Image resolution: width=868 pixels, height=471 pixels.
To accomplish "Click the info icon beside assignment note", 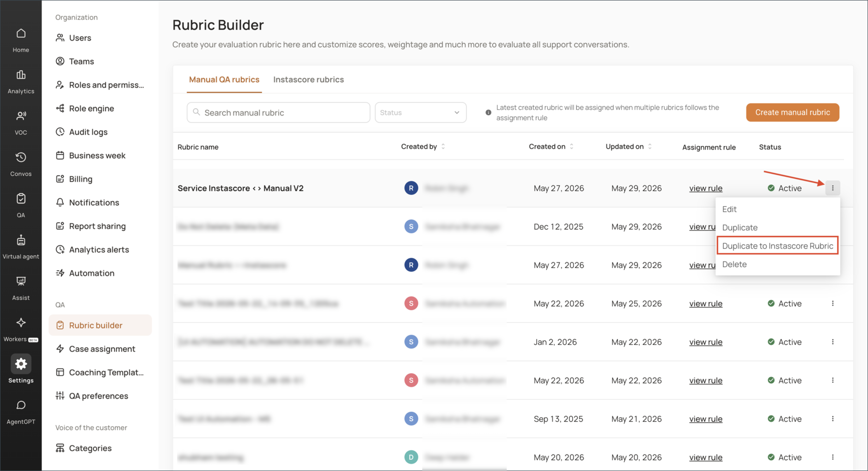I will [x=488, y=113].
